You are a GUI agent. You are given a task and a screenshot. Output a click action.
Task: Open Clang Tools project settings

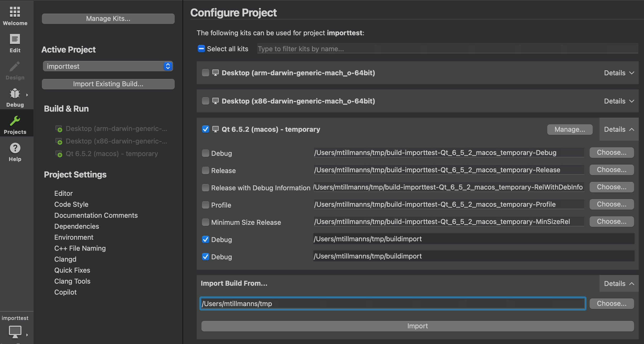tap(72, 281)
